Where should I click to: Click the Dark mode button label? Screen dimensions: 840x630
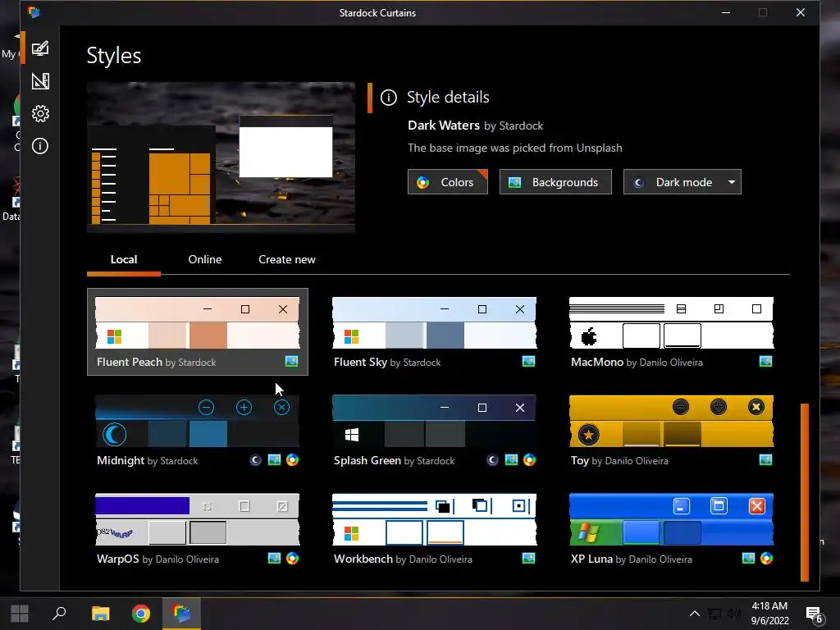click(683, 182)
